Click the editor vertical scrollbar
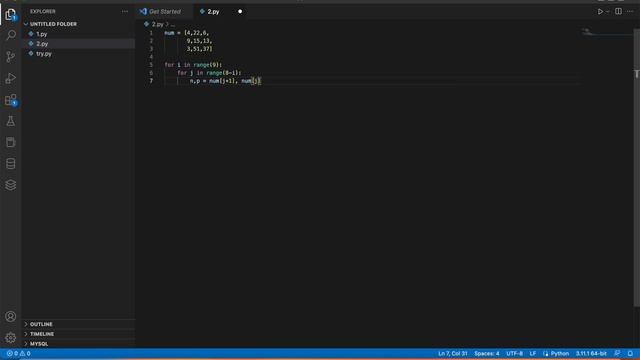Screen dimensions: 640x360 (x=636, y=167)
